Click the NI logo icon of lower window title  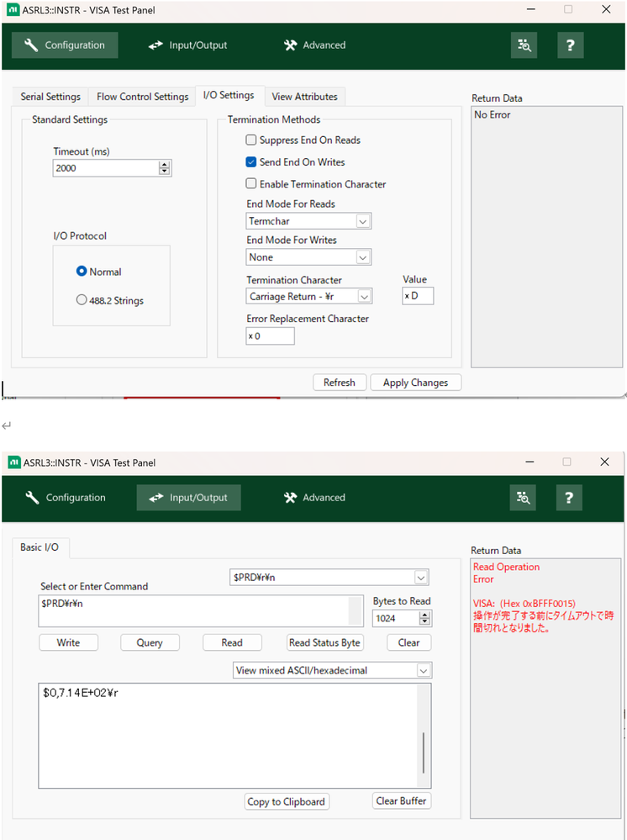pos(14,462)
